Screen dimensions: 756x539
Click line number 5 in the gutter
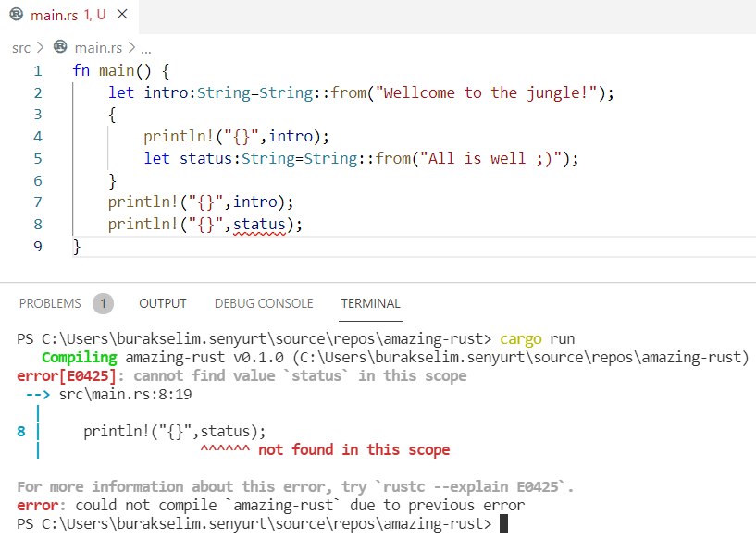37,158
